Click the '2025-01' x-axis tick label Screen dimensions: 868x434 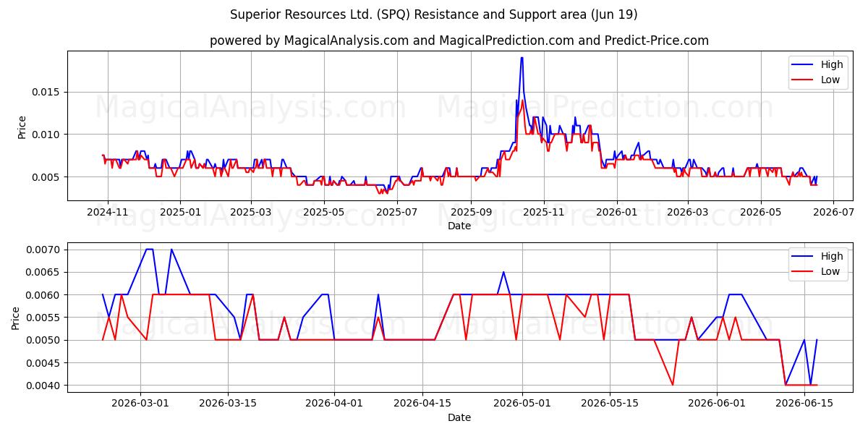click(x=179, y=212)
